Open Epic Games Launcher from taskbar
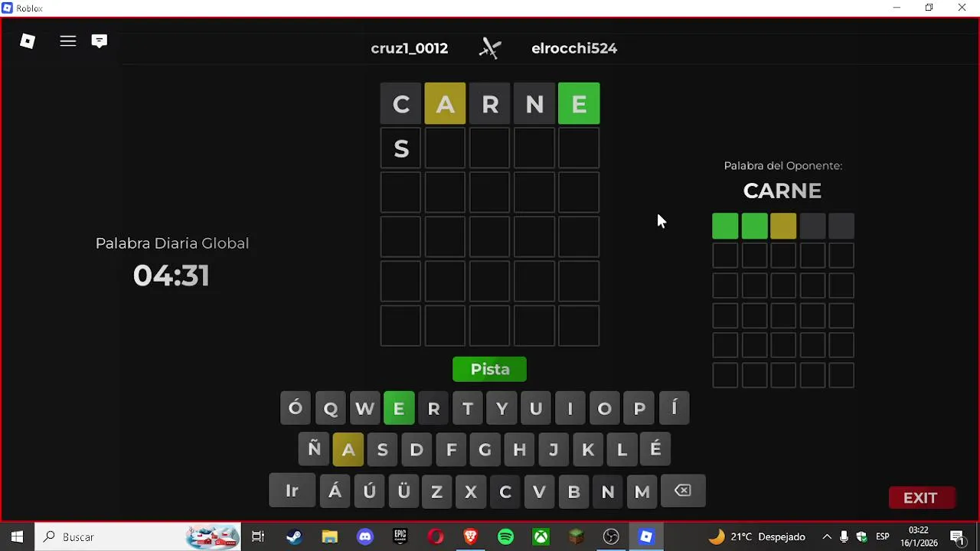 click(x=400, y=537)
